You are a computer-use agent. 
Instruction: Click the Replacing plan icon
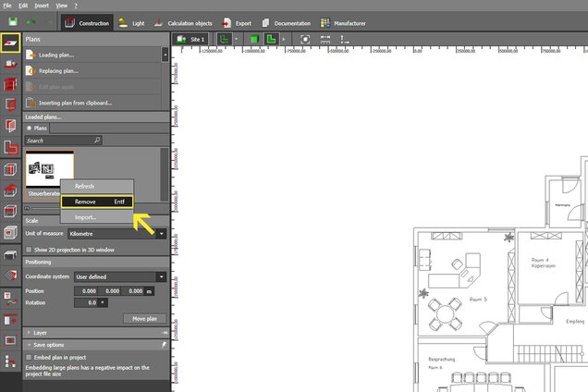pyautogui.click(x=31, y=71)
